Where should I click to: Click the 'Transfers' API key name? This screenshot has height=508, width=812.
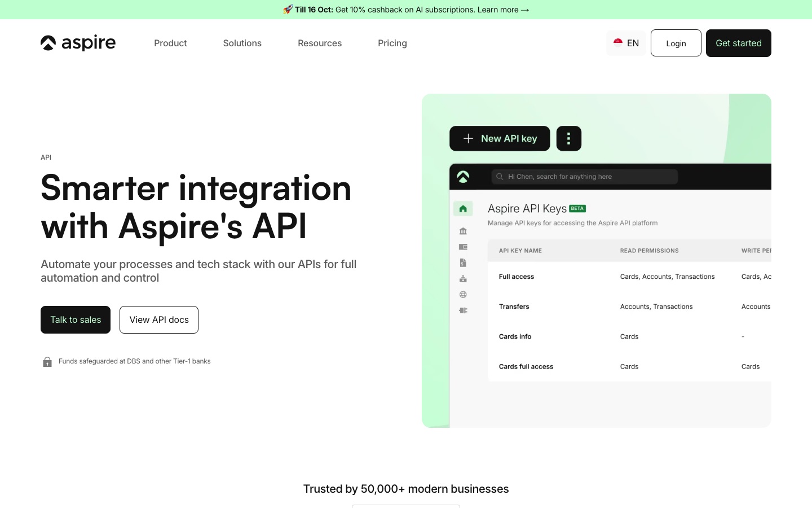coord(514,306)
